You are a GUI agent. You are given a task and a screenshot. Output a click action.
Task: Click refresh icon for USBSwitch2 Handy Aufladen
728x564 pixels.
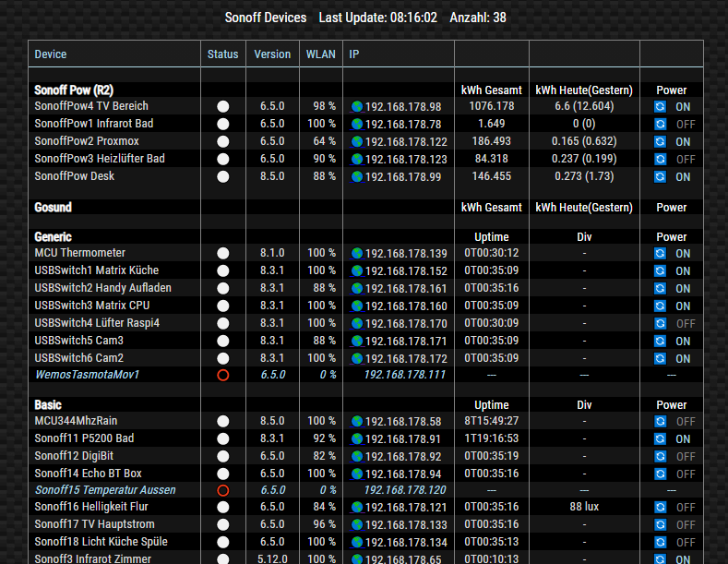coord(661,289)
